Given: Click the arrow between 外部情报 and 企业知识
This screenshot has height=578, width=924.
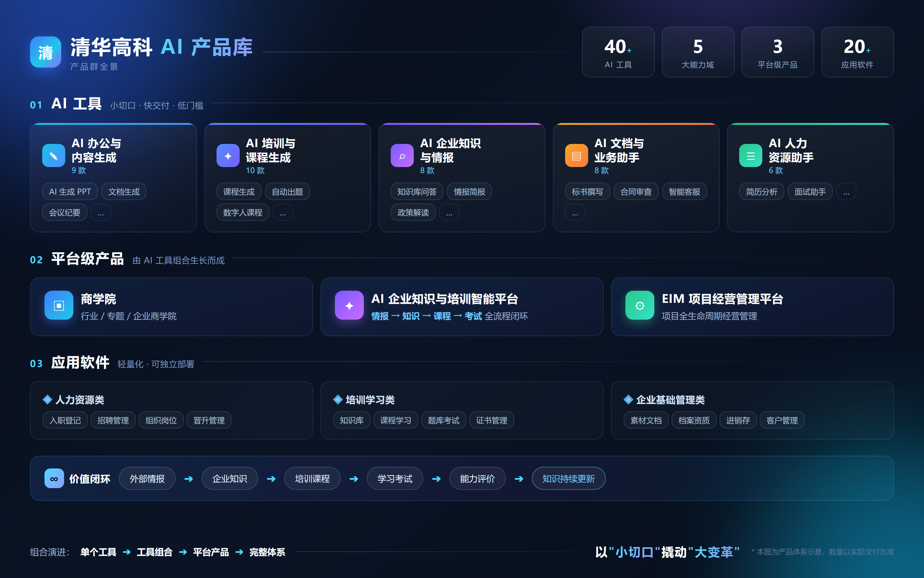Looking at the screenshot, I should (x=189, y=479).
